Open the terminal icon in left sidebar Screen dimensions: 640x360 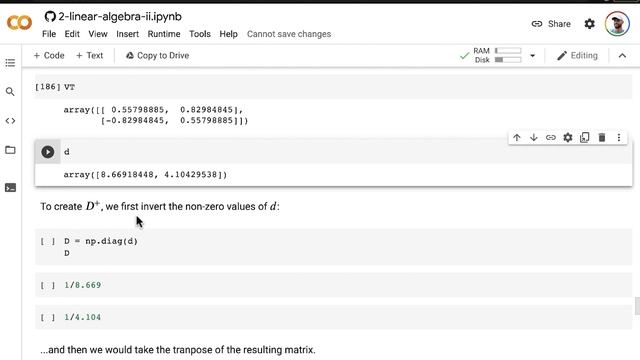tap(10, 188)
